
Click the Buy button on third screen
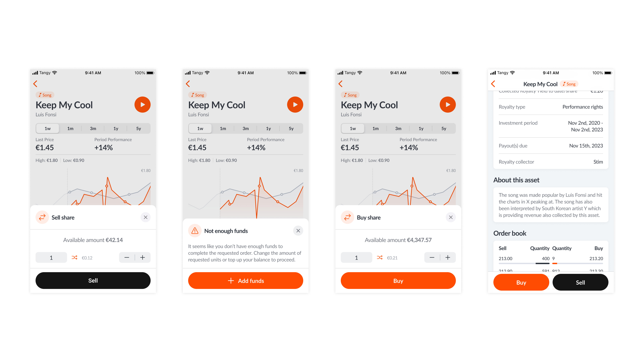tap(398, 281)
